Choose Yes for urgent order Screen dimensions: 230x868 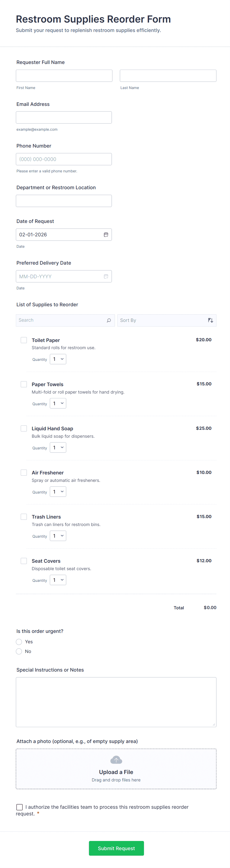[19, 642]
